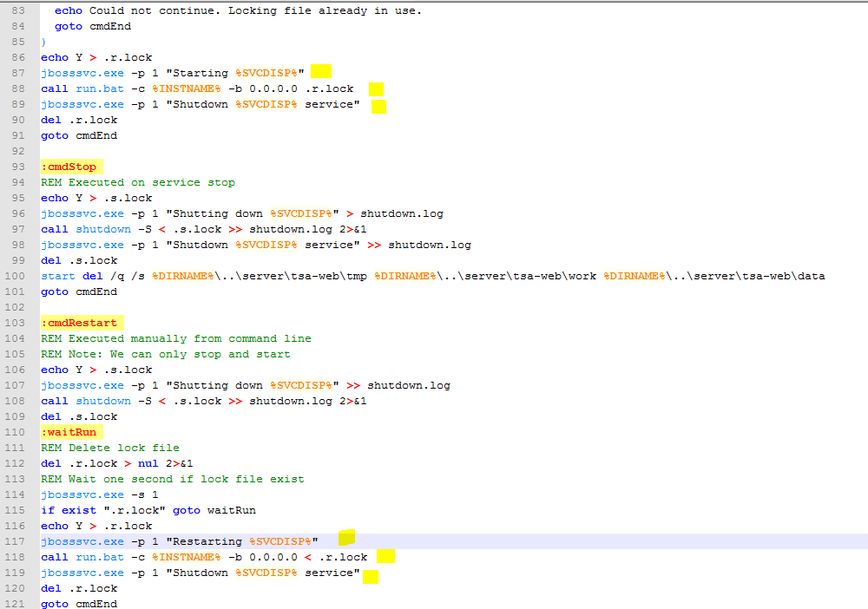Select the highlighted :cmdStop label
This screenshot has height=609, width=868.
(x=70, y=166)
